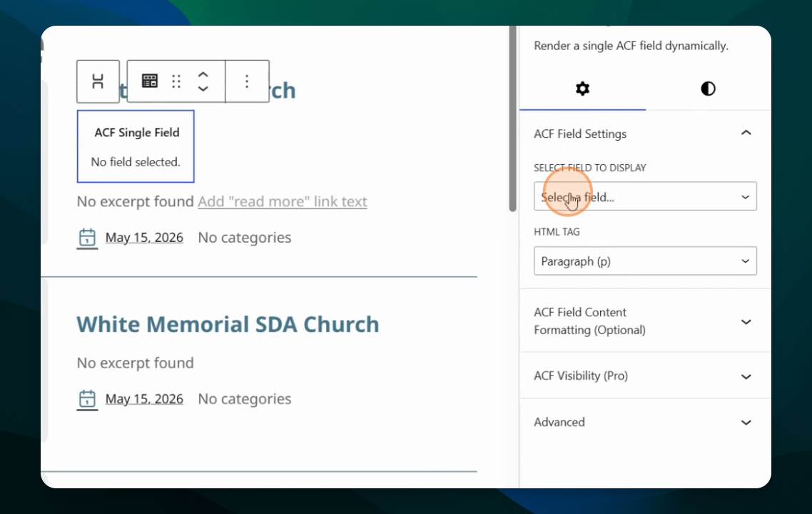Expand the Advanced panel
The width and height of the screenshot is (812, 514).
645,422
